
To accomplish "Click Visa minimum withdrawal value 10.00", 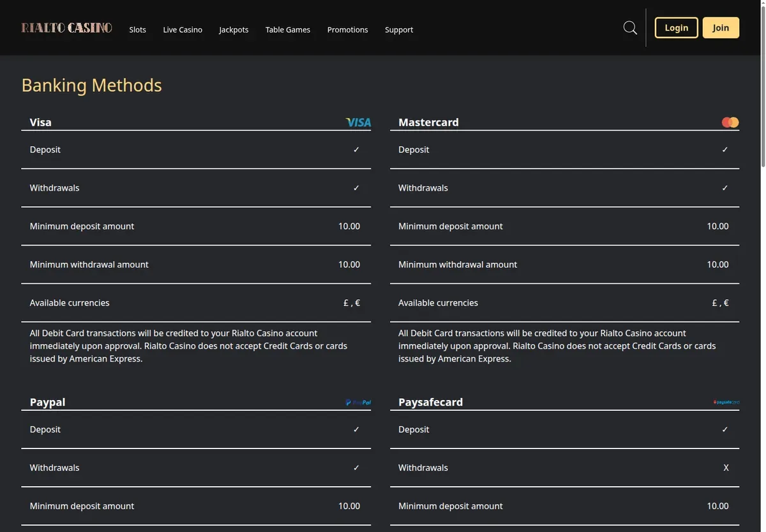I will pos(349,264).
